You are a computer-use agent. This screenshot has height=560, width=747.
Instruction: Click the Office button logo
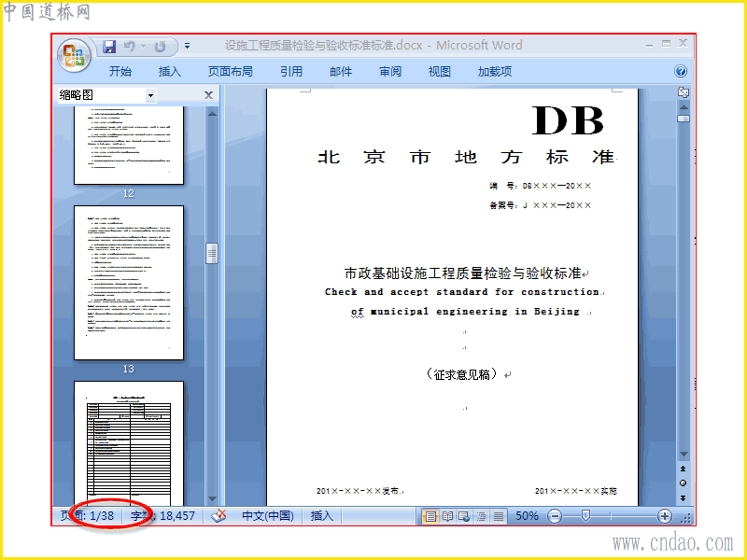tap(74, 55)
